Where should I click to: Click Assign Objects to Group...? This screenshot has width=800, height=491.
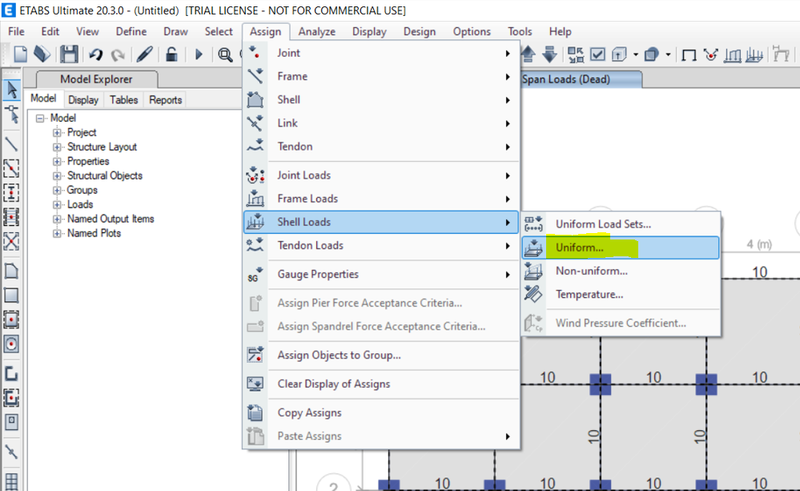pyautogui.click(x=381, y=355)
